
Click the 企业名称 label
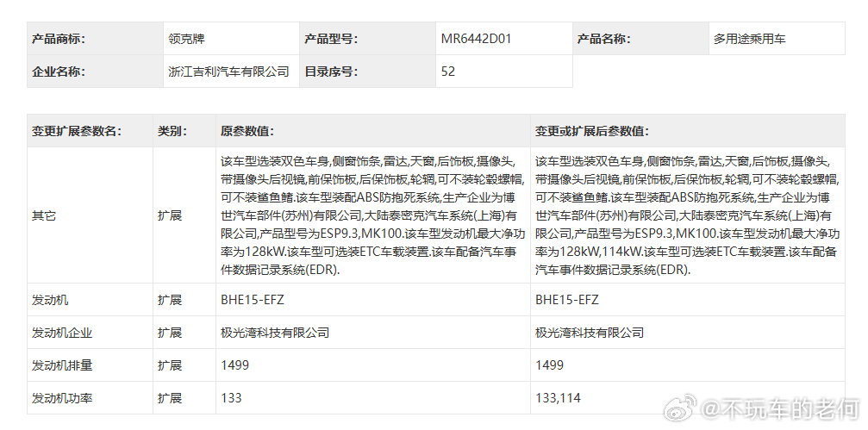58,72
